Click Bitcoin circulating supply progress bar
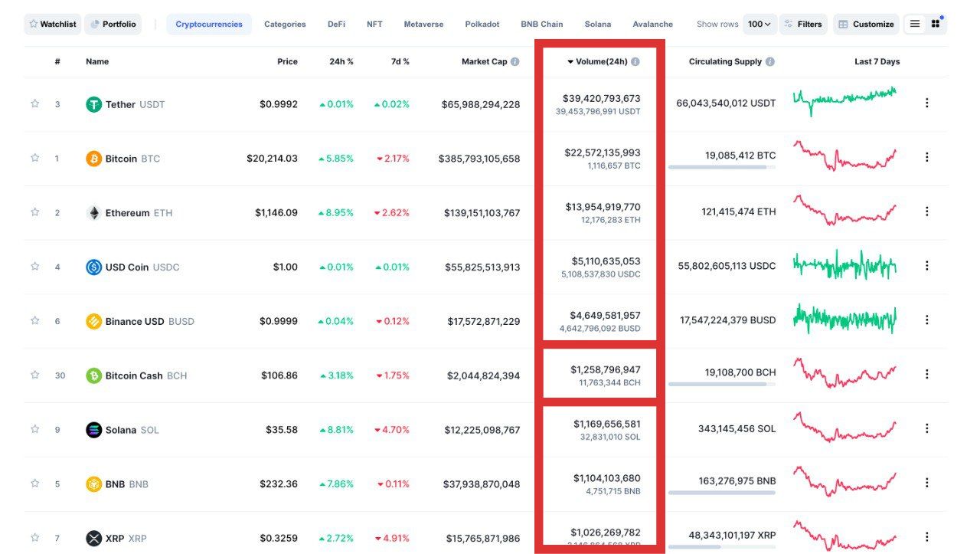This screenshot has width=980, height=554. 722,167
